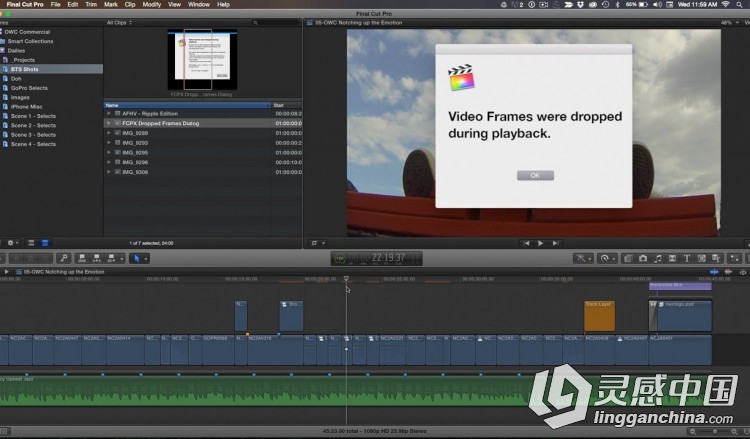Select Scene 3 - Selects collection
The image size is (750, 439).
coord(33,135)
